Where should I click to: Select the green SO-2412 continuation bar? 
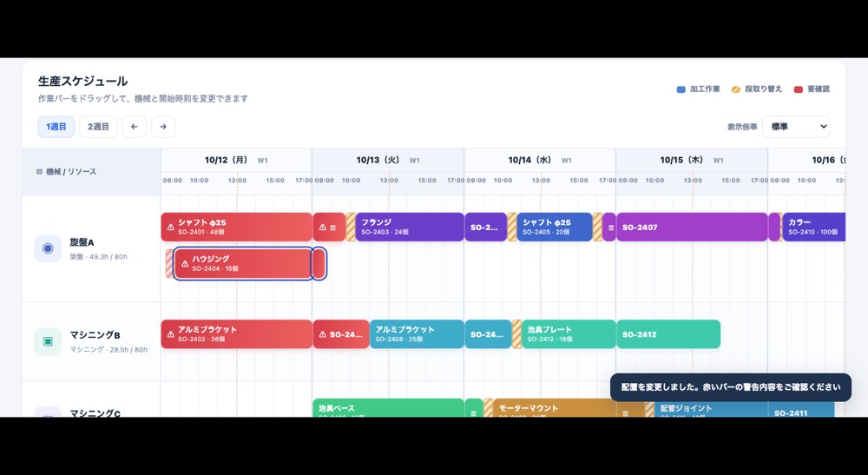pyautogui.click(x=668, y=334)
